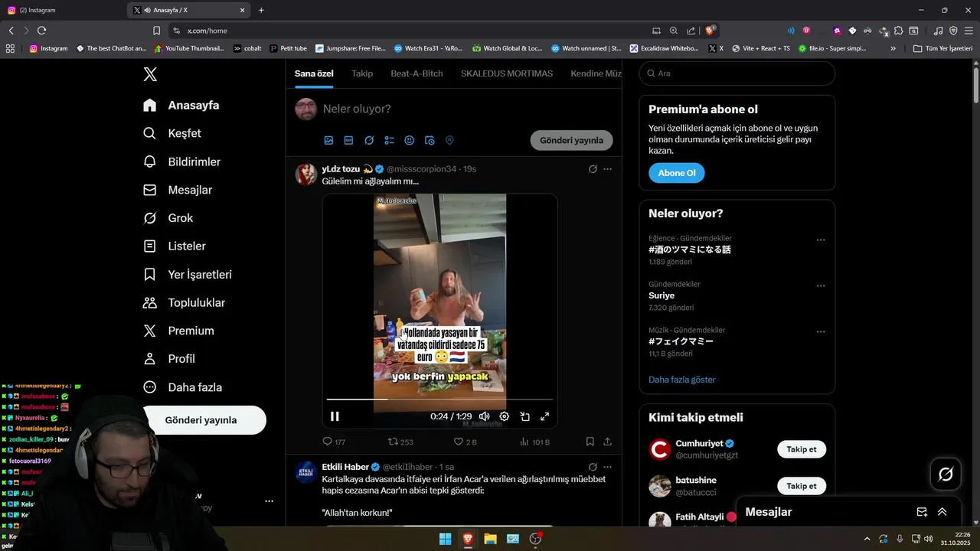Screen dimensions: 980x551
Task: Open the Suriye trending topic
Action: click(661, 295)
